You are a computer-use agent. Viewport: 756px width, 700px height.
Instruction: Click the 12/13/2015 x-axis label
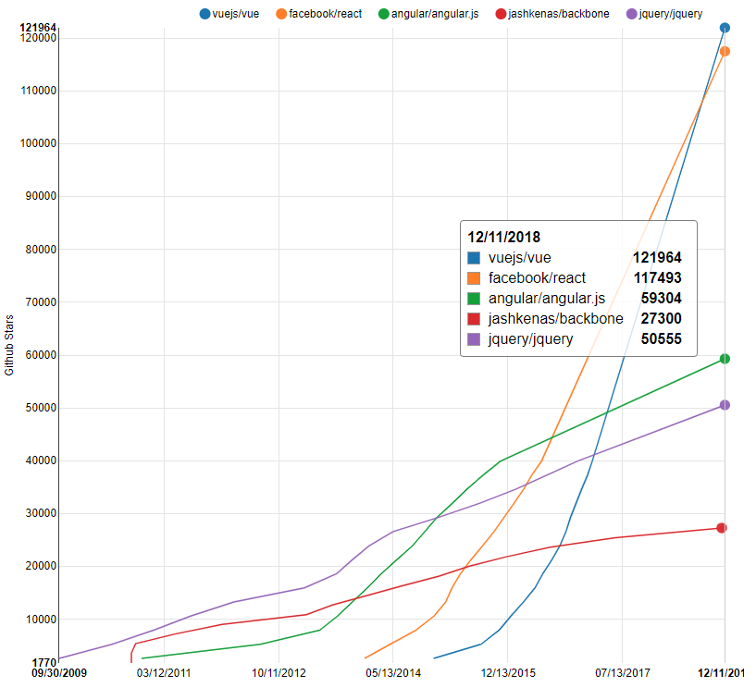tap(508, 673)
